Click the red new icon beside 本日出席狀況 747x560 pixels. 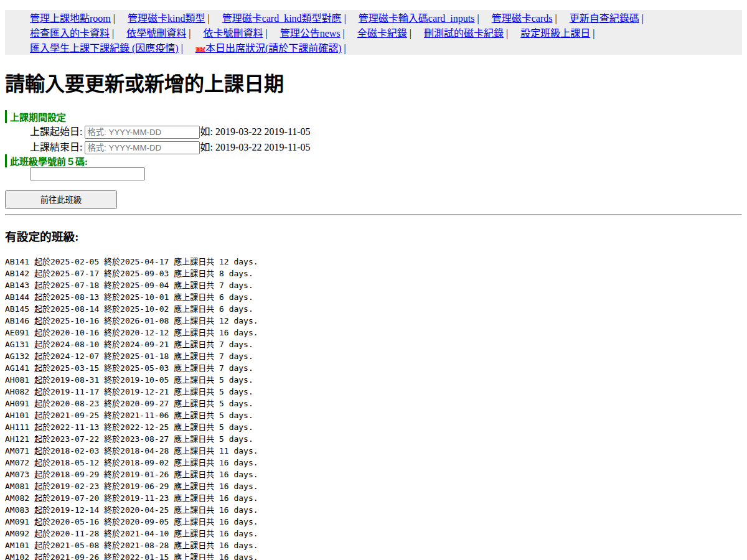click(200, 50)
